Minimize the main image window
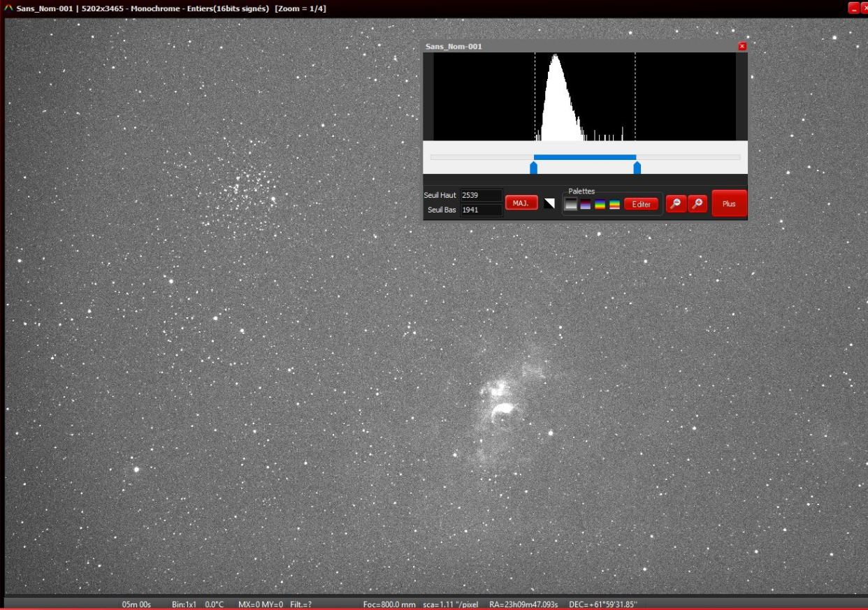 pyautogui.click(x=853, y=8)
